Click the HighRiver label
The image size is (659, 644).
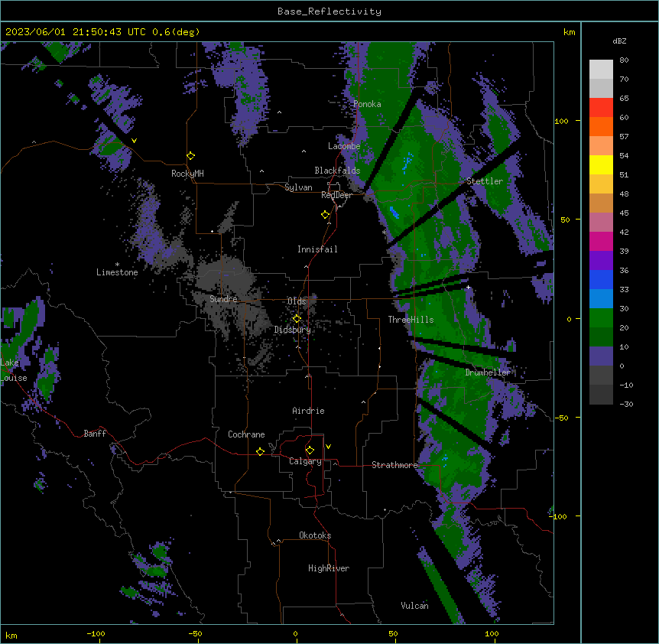[329, 569]
